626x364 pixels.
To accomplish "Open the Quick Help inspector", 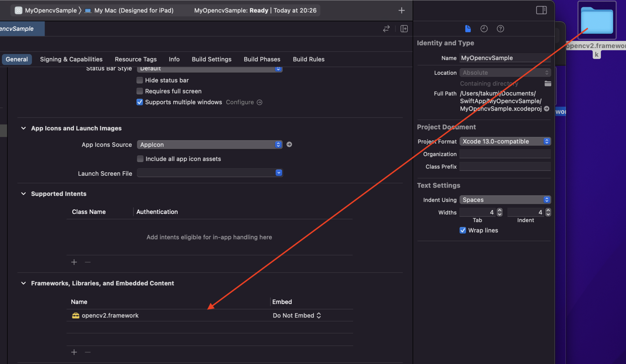I will [500, 28].
